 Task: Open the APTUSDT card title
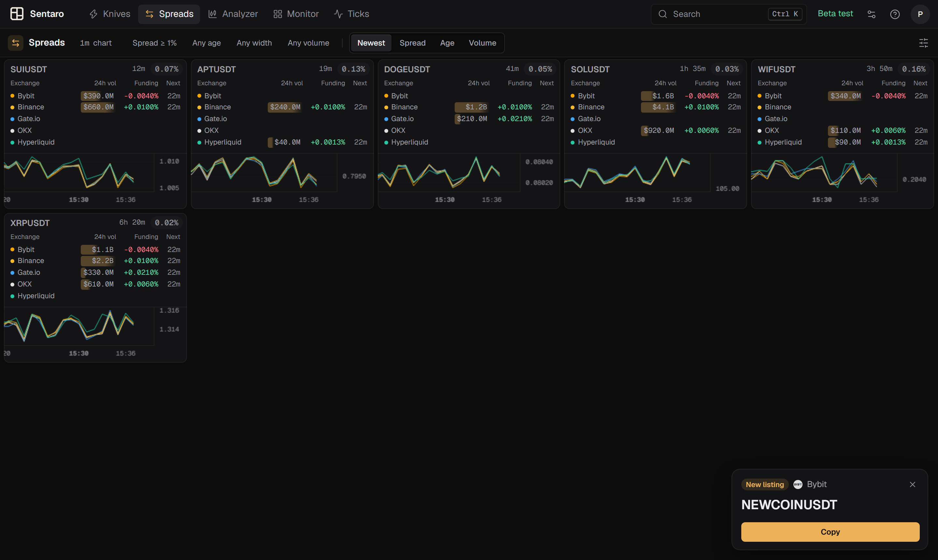216,69
